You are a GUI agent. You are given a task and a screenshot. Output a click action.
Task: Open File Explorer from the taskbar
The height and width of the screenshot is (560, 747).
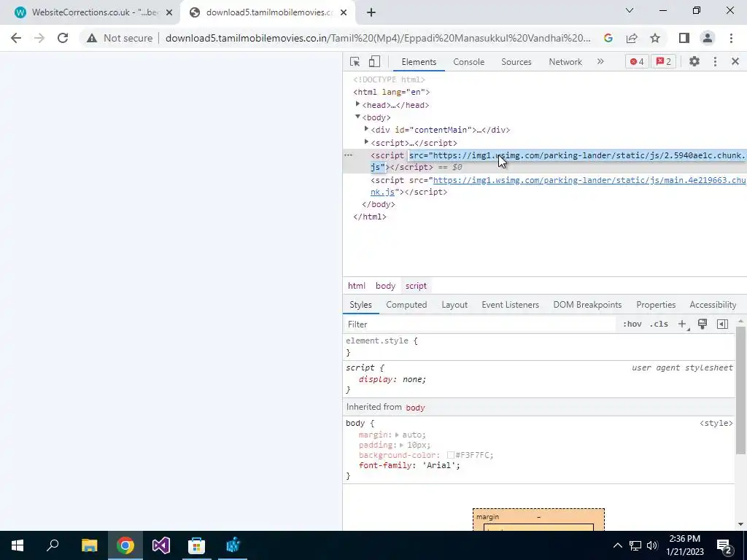[89, 545]
